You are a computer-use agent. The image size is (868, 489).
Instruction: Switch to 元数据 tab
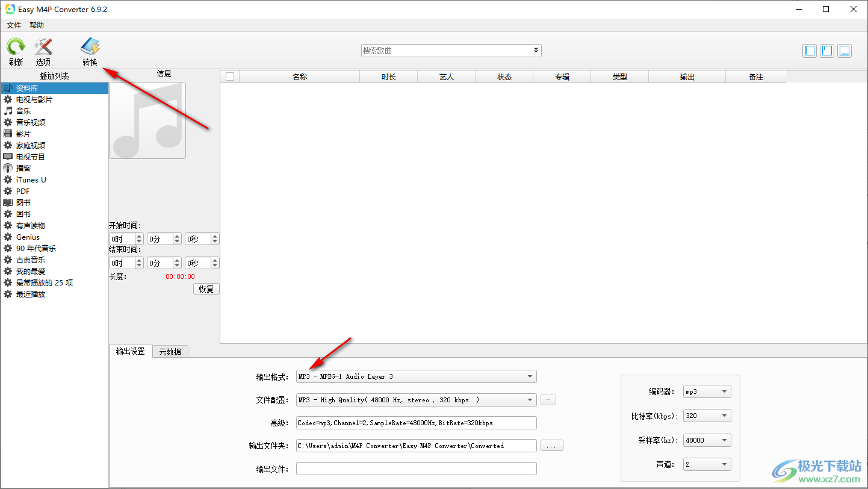point(170,352)
